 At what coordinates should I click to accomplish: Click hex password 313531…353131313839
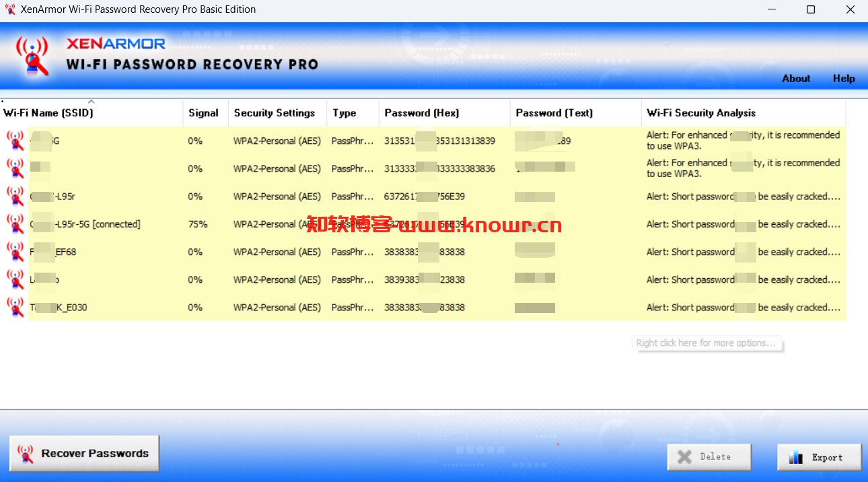pos(439,141)
